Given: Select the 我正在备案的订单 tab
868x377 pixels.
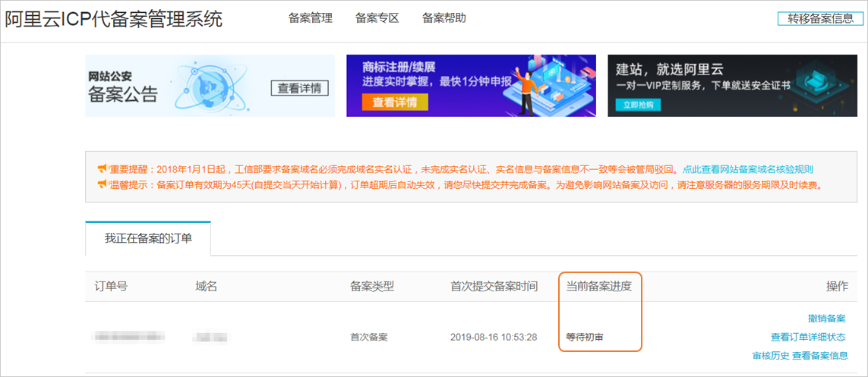Looking at the screenshot, I should tap(148, 238).
